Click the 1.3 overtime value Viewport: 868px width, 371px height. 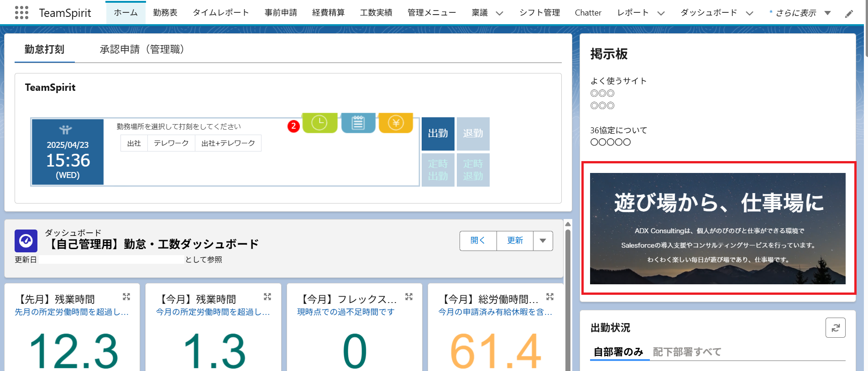point(214,351)
